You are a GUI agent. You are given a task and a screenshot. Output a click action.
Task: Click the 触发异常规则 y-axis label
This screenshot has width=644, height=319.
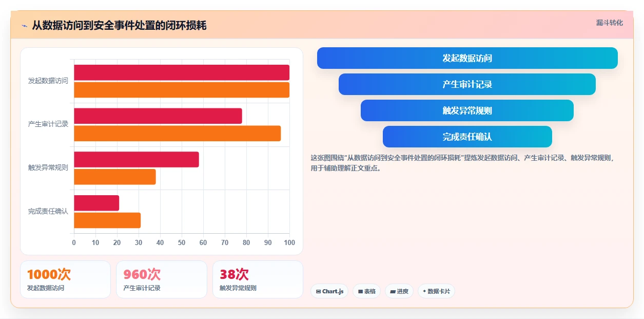[x=48, y=168]
